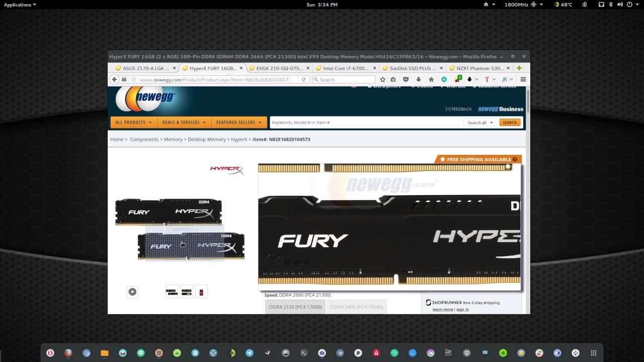Select the red memory product thumbnail
644x362 pixels.
(201, 292)
